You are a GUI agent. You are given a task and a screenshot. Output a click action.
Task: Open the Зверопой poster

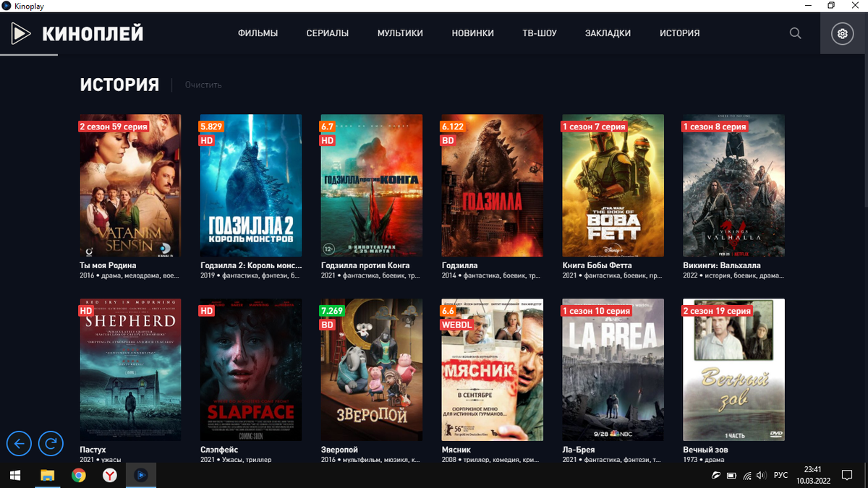[x=372, y=369]
